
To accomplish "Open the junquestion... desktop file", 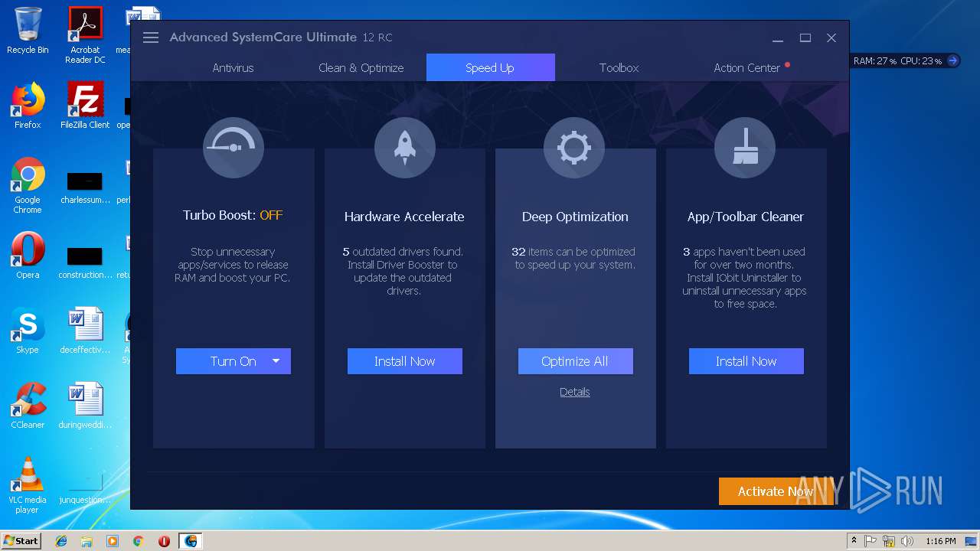I will coord(85,488).
